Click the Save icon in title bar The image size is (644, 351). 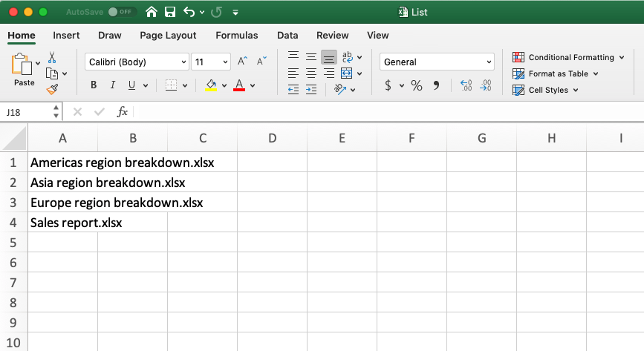pyautogui.click(x=170, y=12)
